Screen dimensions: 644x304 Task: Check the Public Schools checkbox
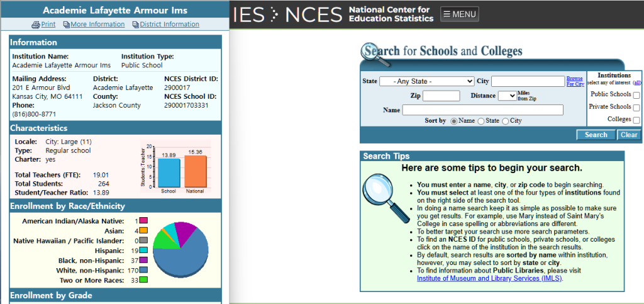pyautogui.click(x=636, y=95)
